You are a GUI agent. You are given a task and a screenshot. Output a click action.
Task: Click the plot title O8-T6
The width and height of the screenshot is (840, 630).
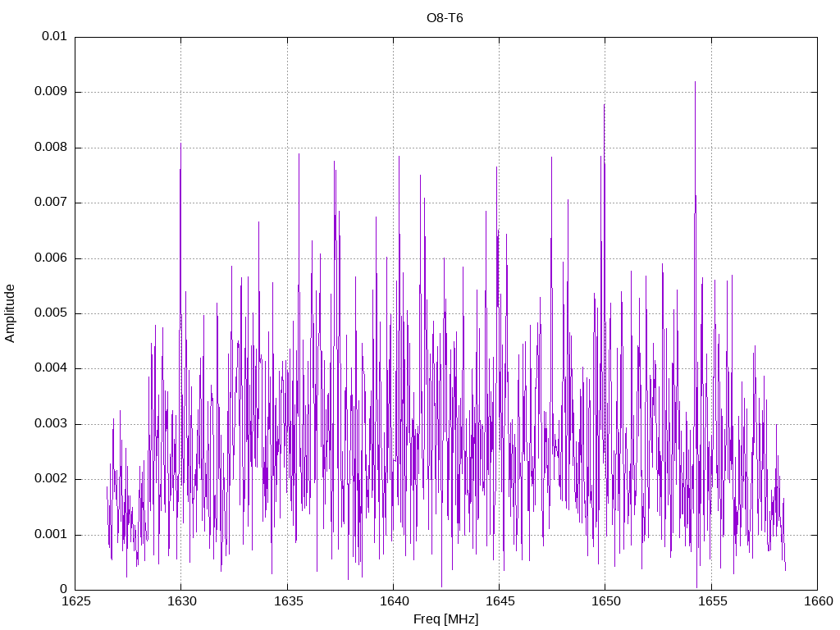445,18
